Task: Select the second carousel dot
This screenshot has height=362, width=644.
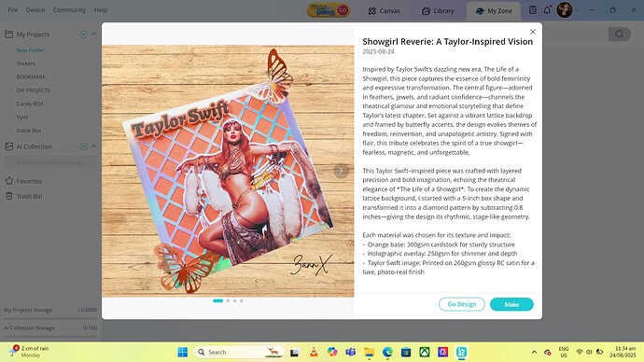Action: tap(228, 300)
